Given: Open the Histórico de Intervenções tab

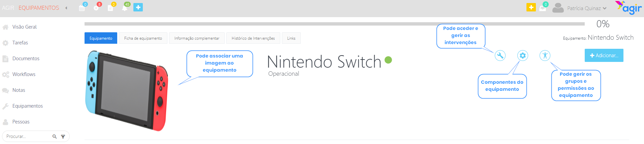Looking at the screenshot, I should tap(253, 38).
